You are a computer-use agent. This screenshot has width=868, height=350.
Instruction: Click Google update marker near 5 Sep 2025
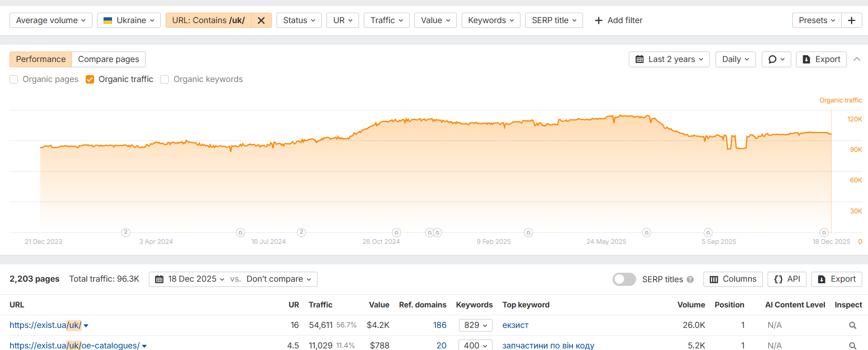[708, 232]
